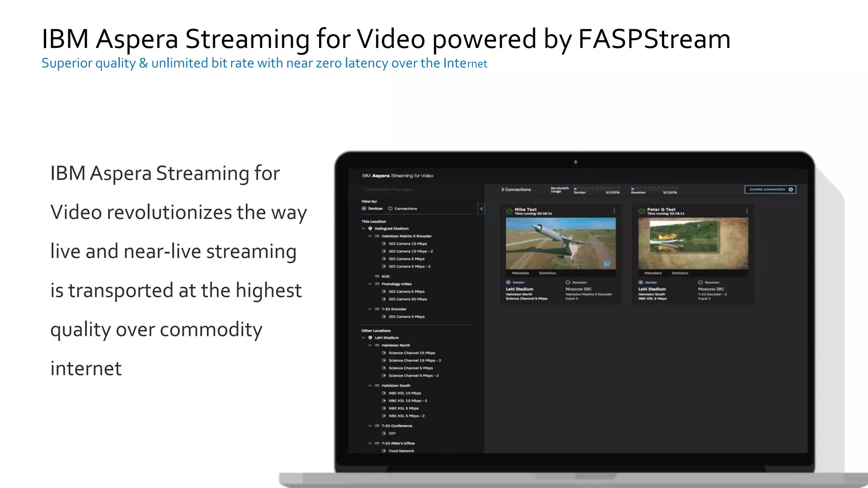Select Sender radio in Peter G Test card

click(x=641, y=282)
